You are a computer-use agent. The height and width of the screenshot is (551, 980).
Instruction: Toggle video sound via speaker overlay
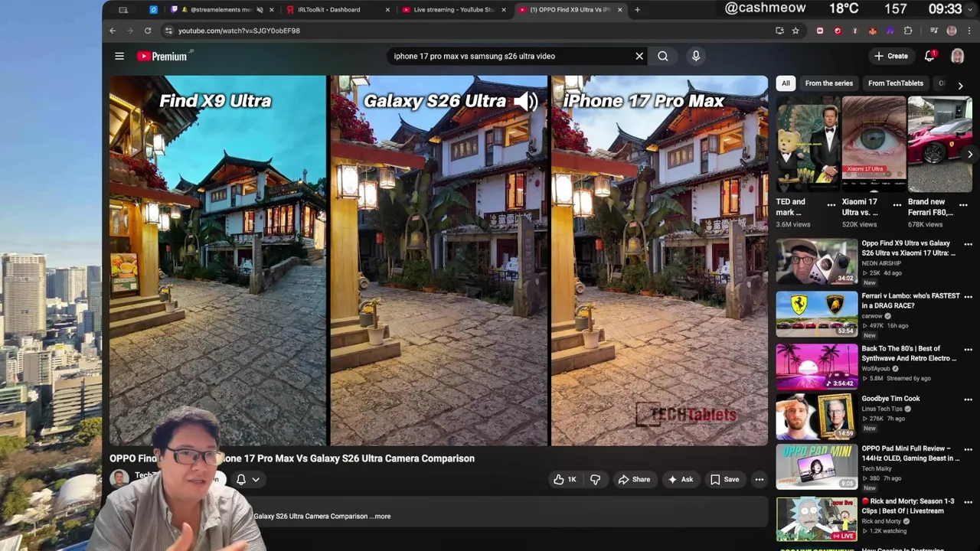(525, 101)
